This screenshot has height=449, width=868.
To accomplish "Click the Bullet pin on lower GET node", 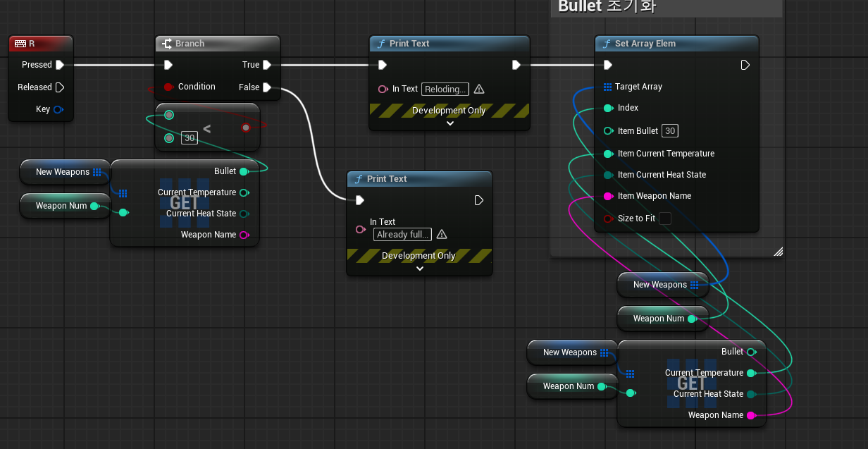I will (x=751, y=352).
